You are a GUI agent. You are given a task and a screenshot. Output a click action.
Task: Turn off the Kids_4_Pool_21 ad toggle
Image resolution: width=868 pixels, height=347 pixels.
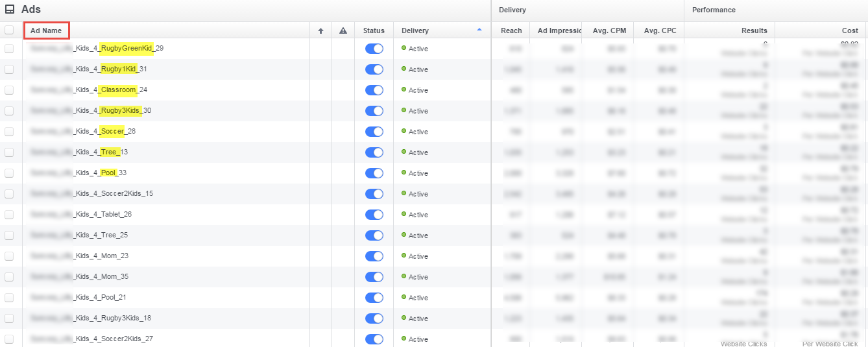pyautogui.click(x=374, y=298)
